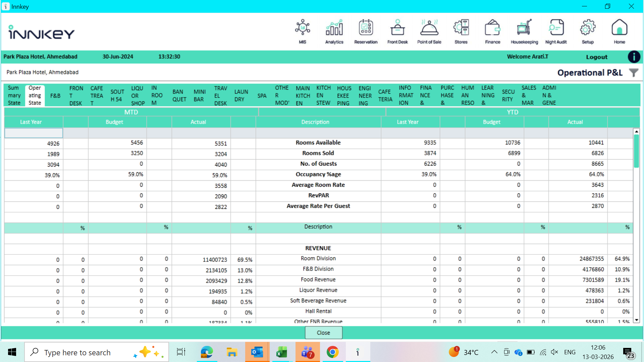
Task: Open the Night Audit module
Action: tap(556, 32)
